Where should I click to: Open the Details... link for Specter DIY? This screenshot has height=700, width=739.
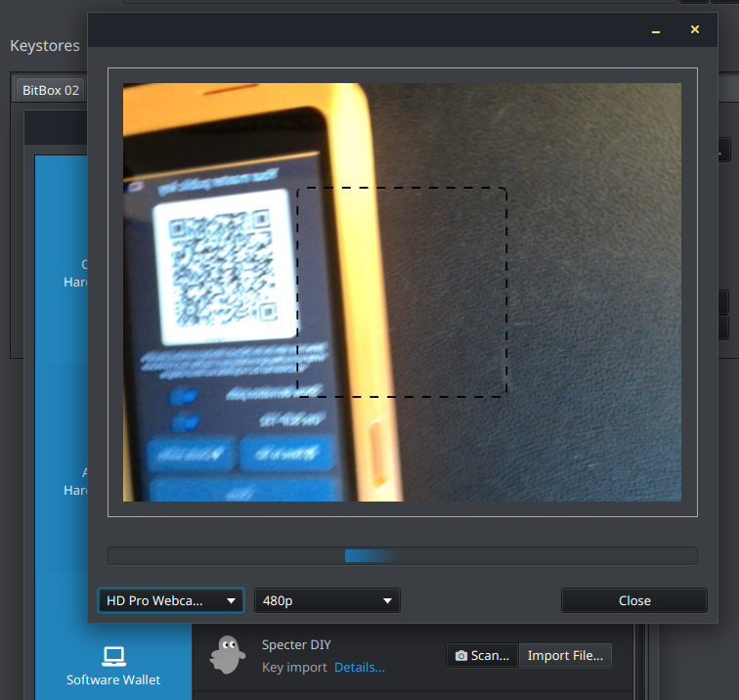360,667
